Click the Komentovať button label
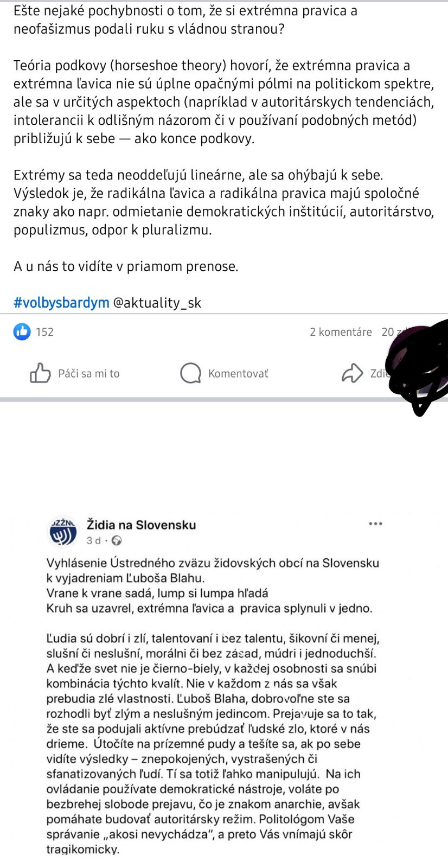 [x=238, y=373]
